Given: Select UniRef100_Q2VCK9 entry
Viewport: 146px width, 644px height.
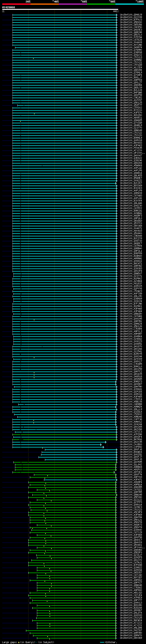Looking at the screenshot, I should click(131, 359).
